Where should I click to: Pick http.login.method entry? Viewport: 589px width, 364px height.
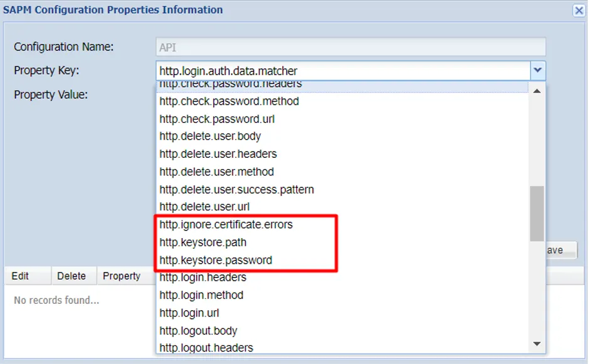coord(342,295)
